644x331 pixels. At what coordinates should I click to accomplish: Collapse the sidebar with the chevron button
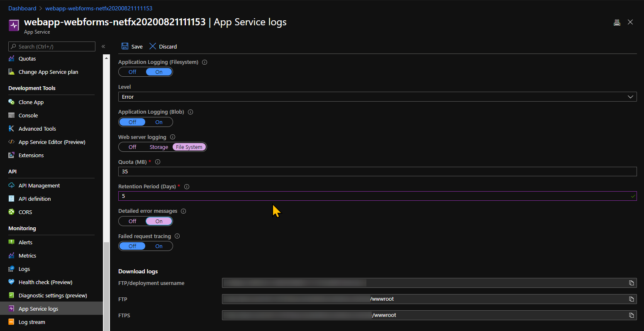click(x=103, y=46)
